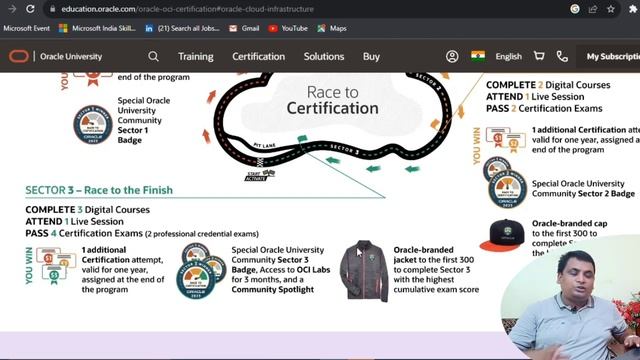
Task: Click 'COMPLETE 3 Digital Courses' text
Action: pyautogui.click(x=87, y=210)
